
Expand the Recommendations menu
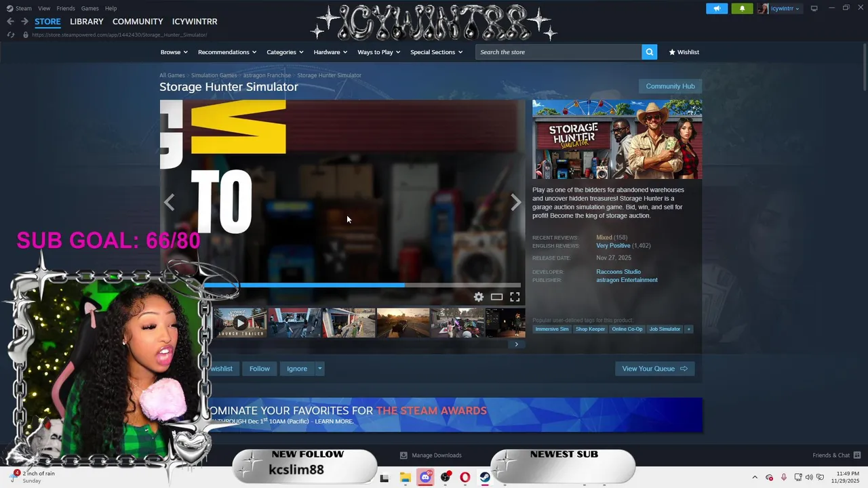point(227,52)
